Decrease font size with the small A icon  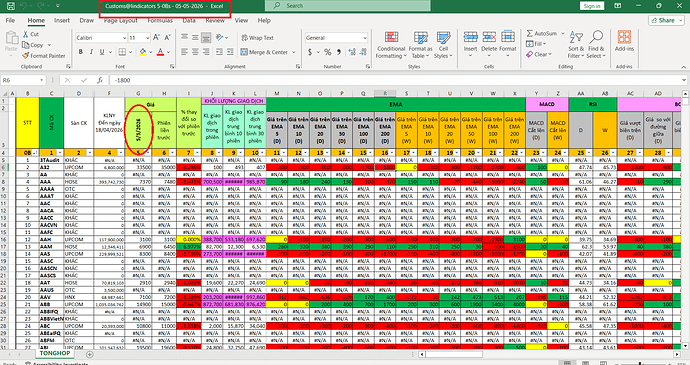coord(167,38)
